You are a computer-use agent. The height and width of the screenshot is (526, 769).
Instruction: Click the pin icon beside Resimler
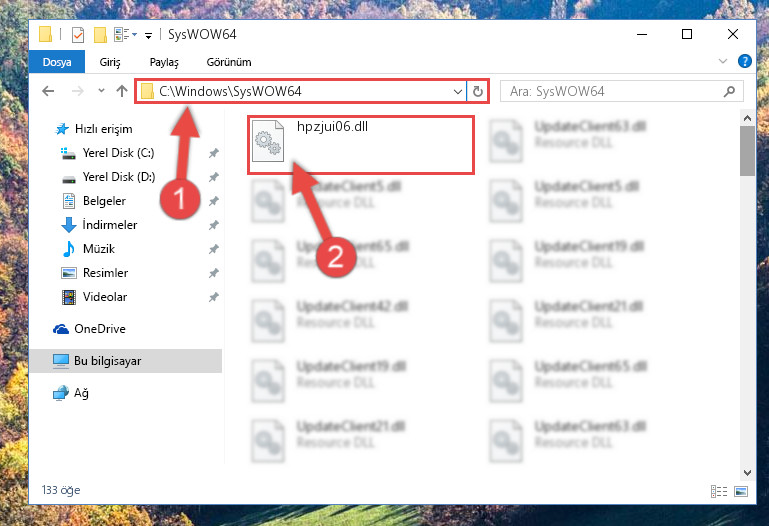[213, 274]
